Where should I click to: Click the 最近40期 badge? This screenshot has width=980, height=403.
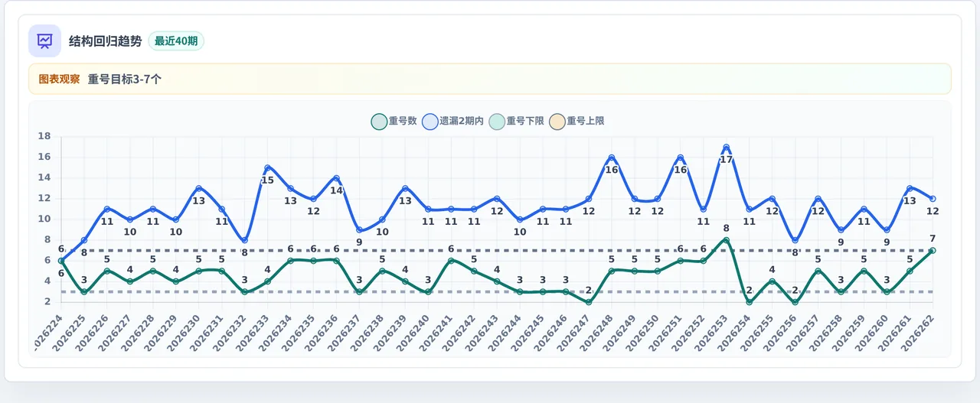click(x=176, y=41)
